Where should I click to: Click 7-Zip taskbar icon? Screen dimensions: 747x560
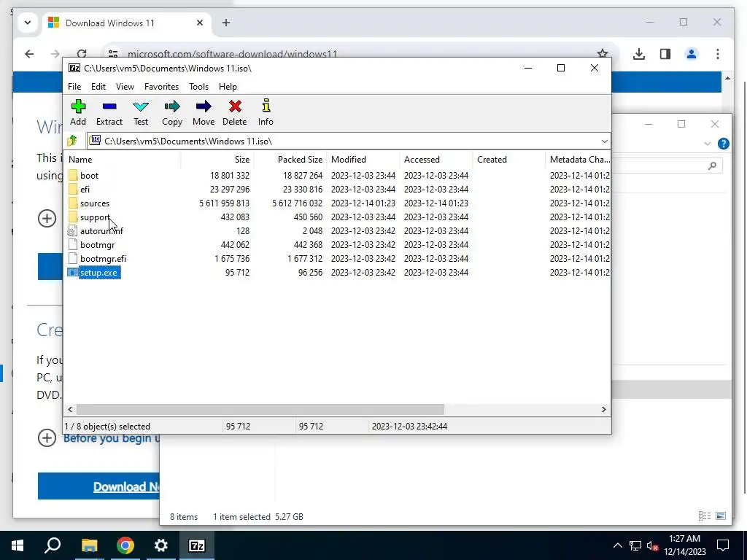click(x=197, y=545)
